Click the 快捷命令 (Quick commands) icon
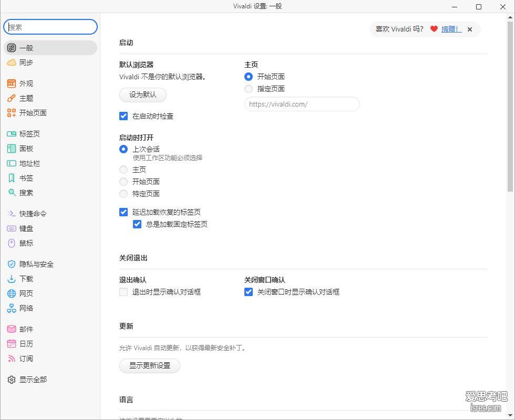The height and width of the screenshot is (420, 515). point(12,214)
